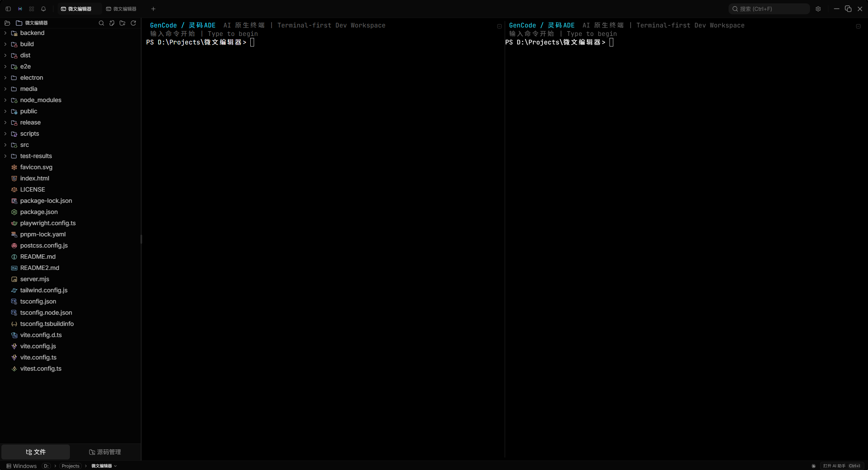
Task: Open the settings gear icon
Action: pos(818,9)
